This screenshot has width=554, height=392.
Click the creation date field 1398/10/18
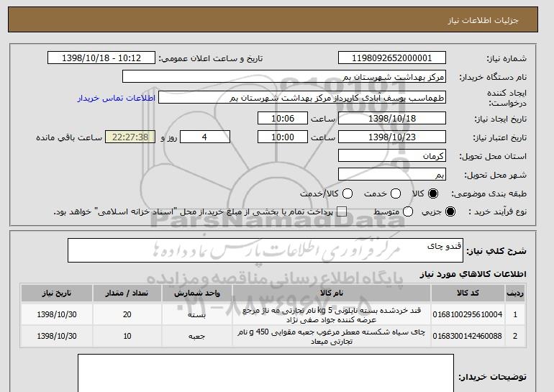point(392,118)
